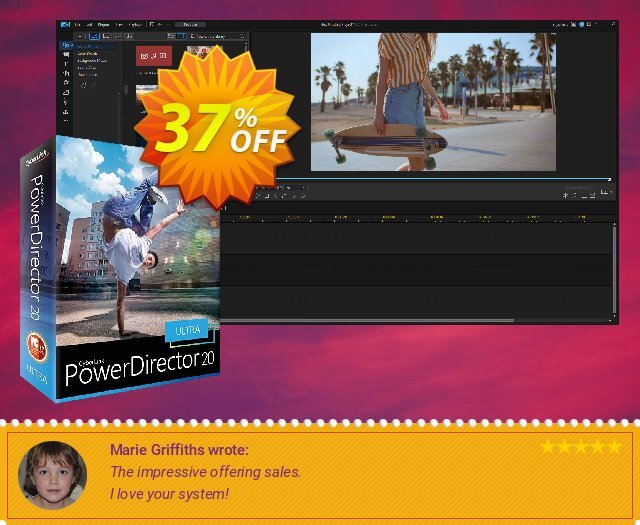
Task: Click the Play button under preview
Action: tap(258, 196)
